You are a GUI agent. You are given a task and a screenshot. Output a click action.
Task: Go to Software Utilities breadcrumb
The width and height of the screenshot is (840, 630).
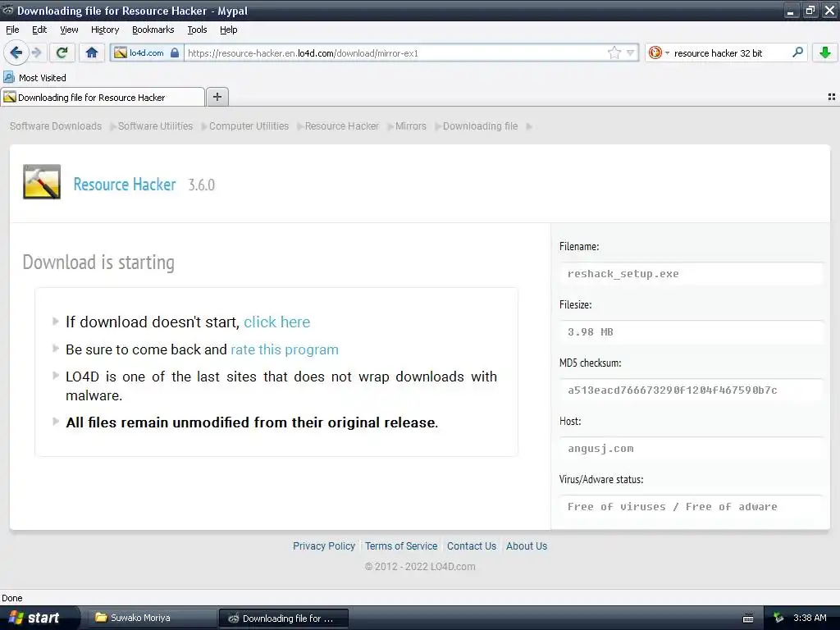tap(155, 126)
